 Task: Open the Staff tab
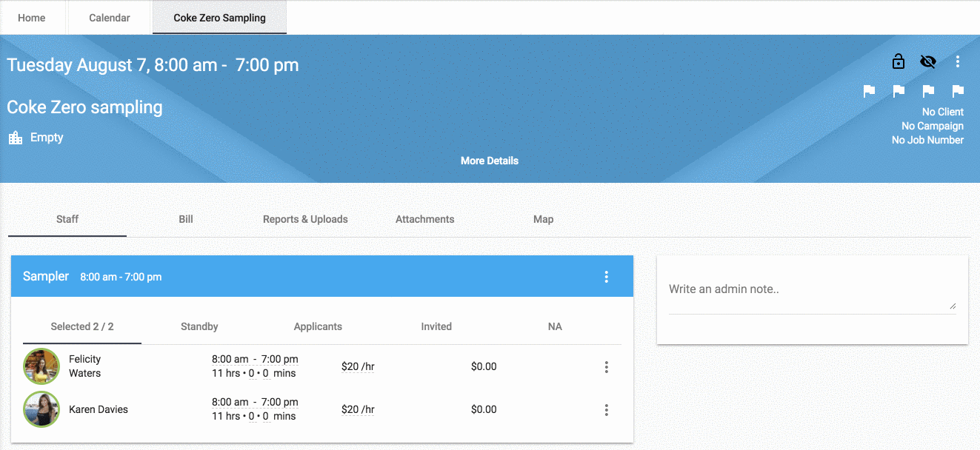[x=67, y=219]
